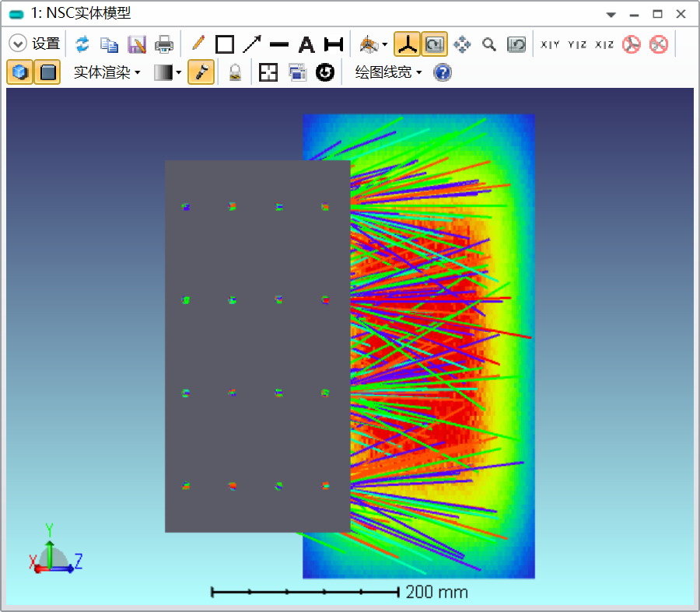Screen dimensions: 700x612
Task: Switch to the X|Y view
Action: click(550, 44)
